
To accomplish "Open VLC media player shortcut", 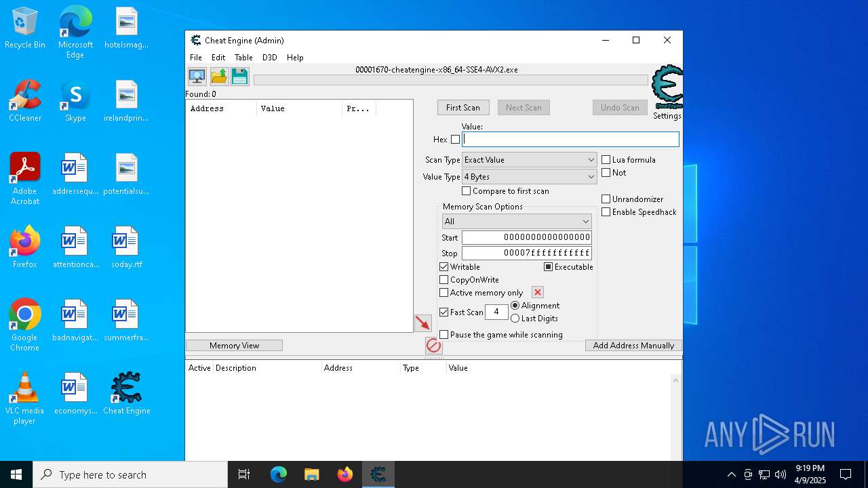I will 25,399.
